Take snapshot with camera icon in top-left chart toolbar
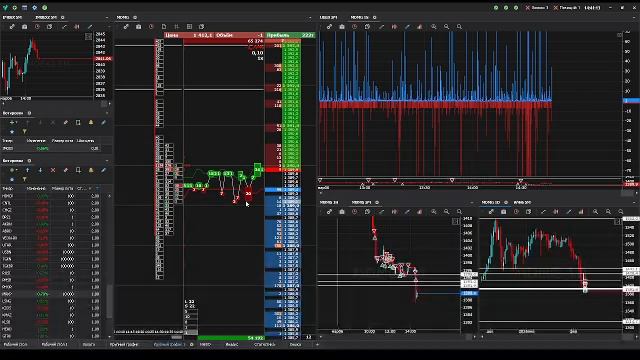The height and width of the screenshot is (360, 640). (24, 27)
